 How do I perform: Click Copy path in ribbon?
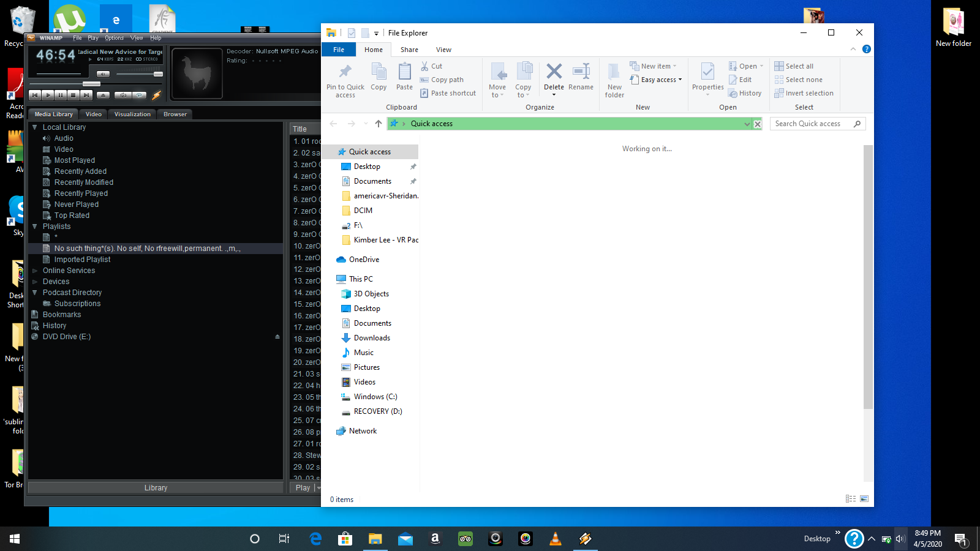442,80
